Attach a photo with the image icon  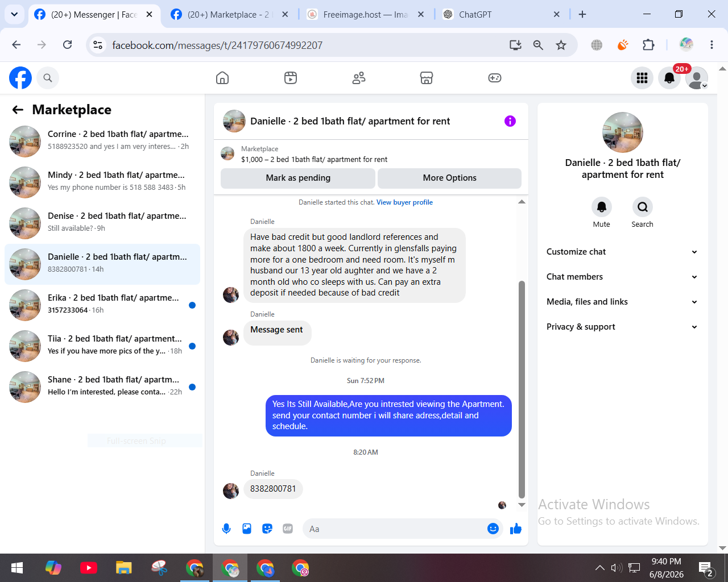247,529
